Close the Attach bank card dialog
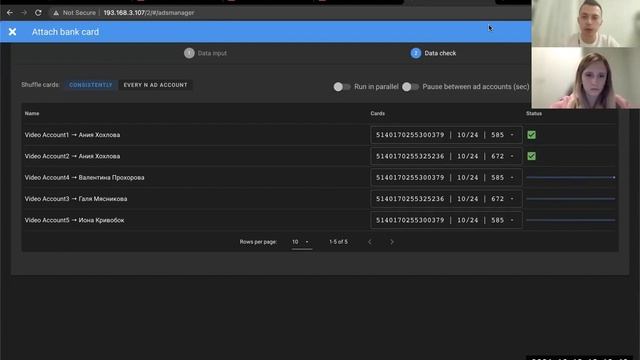The image size is (640, 360). point(12,32)
